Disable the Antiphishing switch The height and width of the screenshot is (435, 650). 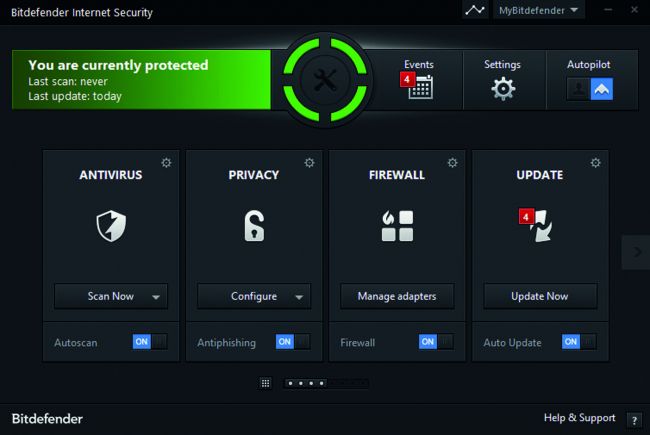click(292, 342)
